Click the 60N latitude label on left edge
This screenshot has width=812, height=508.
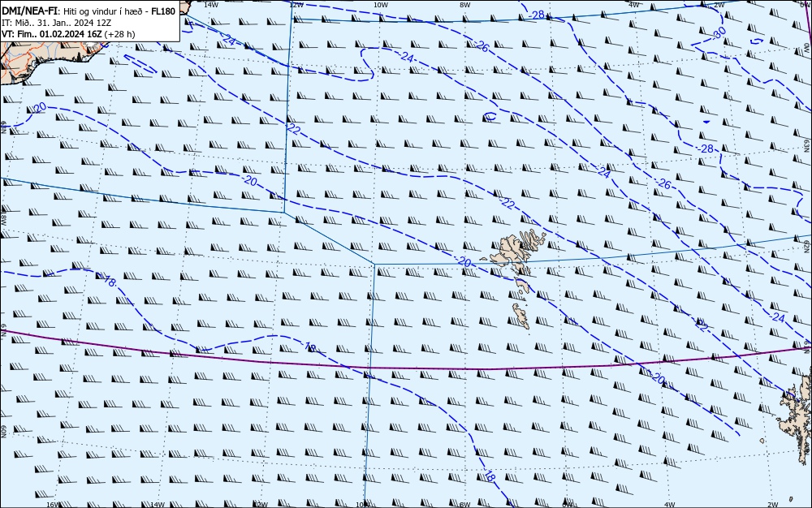tap(3, 431)
